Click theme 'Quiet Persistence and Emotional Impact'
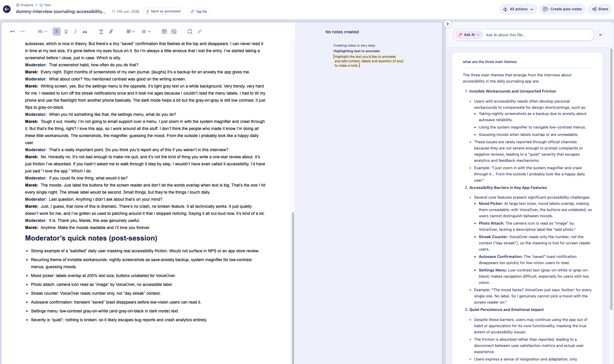Screen dimensions: 614x364 [x=506, y=310]
